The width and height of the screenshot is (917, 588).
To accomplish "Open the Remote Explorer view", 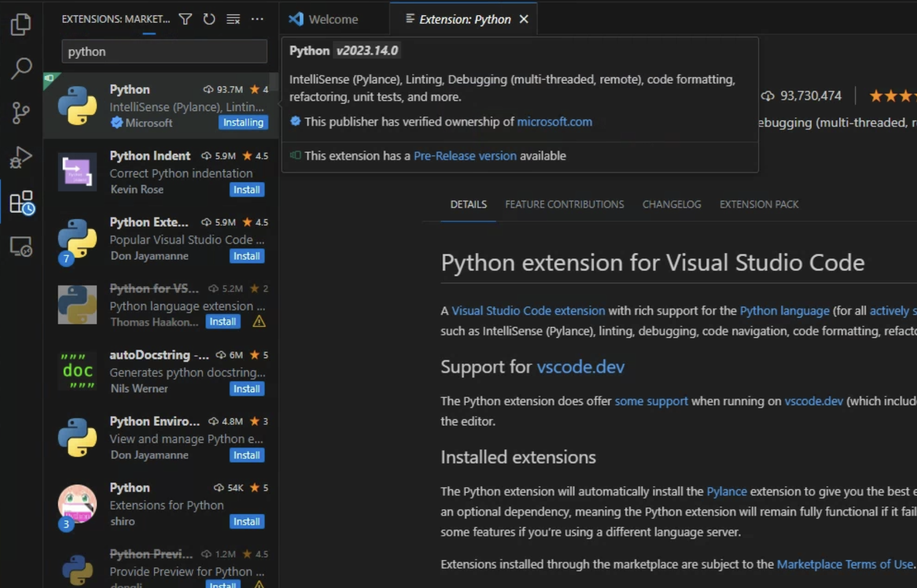I will tap(21, 247).
